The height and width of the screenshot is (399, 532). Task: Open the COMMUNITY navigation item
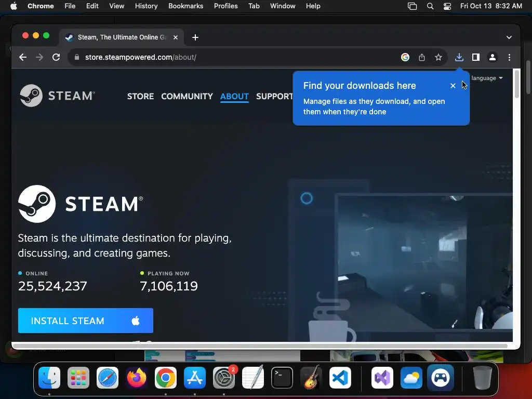[x=187, y=96]
